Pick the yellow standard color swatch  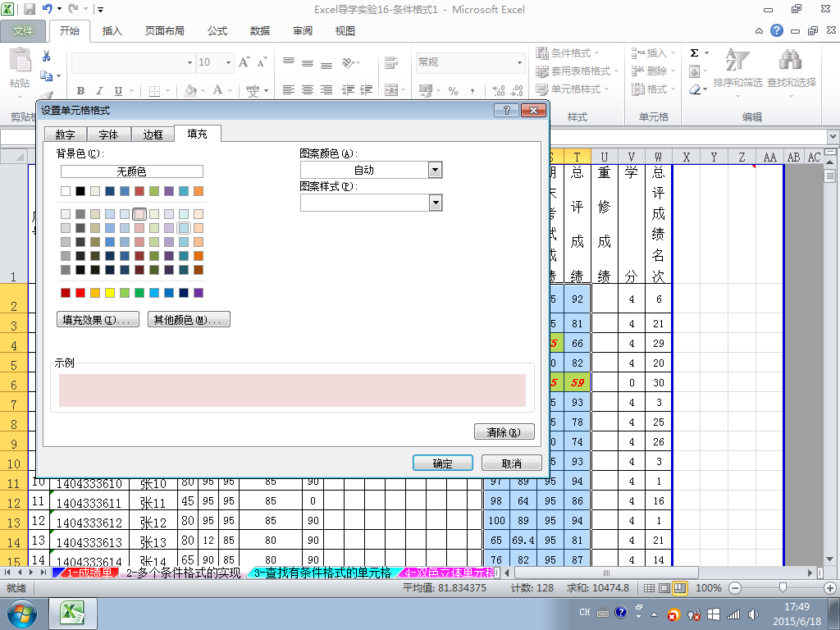[x=110, y=293]
